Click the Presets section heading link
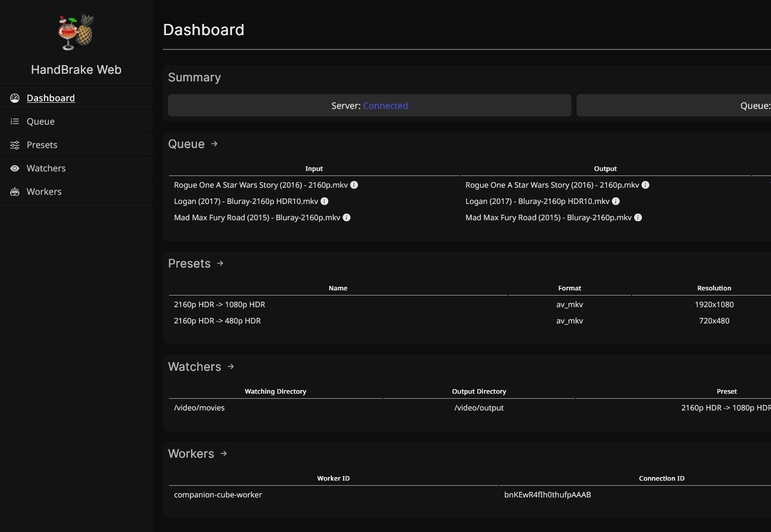771x532 pixels. 189,263
